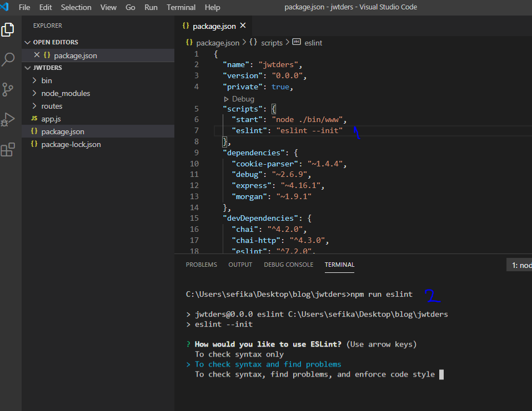Open the File menu
This screenshot has height=411, width=532.
(24, 7)
